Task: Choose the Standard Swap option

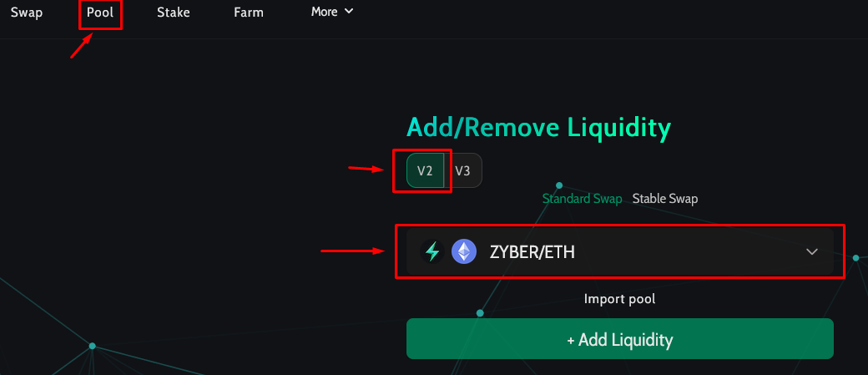Action: pyautogui.click(x=582, y=199)
